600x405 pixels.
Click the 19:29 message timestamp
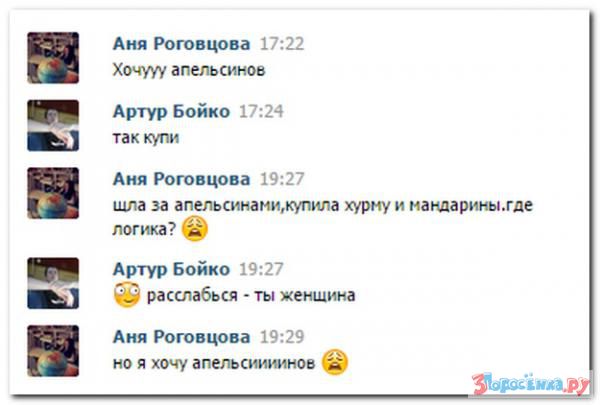tap(282, 337)
